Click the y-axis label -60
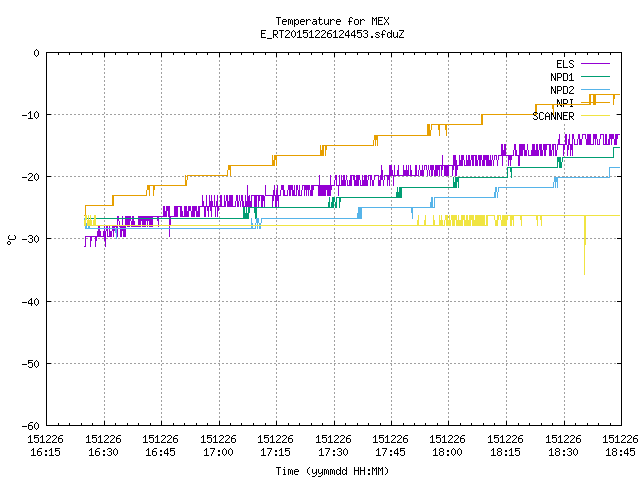The image size is (640, 480). tap(31, 426)
